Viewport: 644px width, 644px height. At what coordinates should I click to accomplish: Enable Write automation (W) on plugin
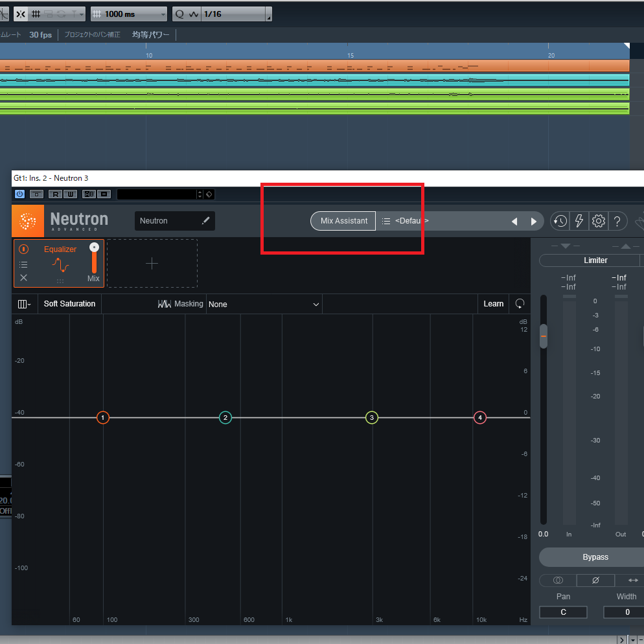pos(70,194)
